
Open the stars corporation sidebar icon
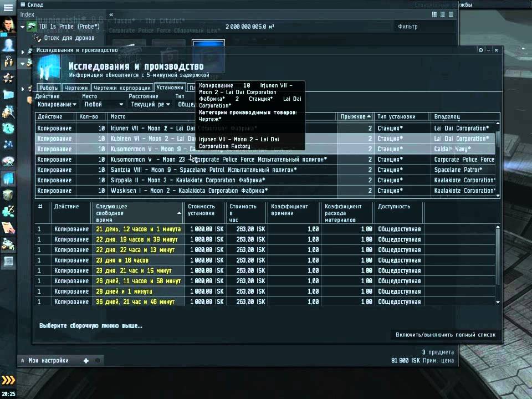point(8,78)
